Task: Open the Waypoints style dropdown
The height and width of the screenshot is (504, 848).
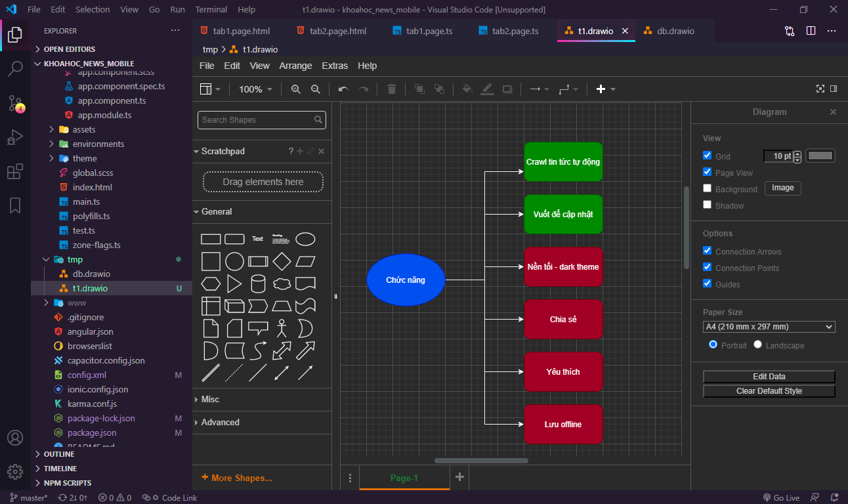Action: [x=568, y=89]
